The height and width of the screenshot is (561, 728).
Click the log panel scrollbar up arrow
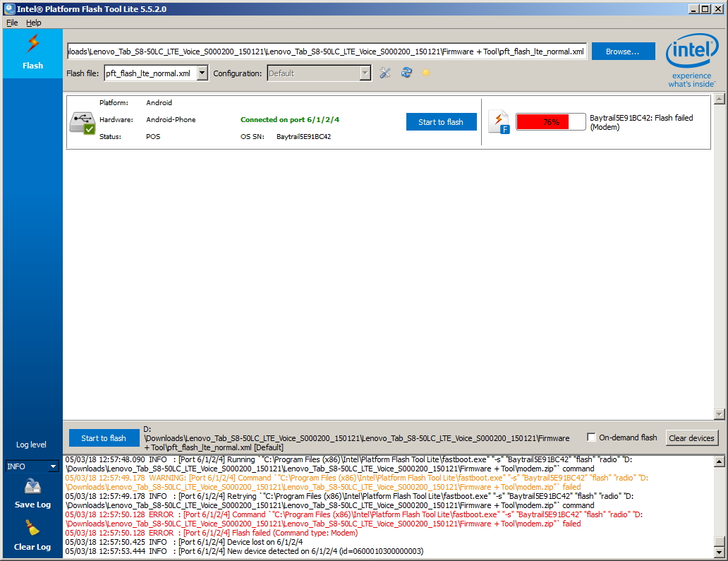coord(719,462)
